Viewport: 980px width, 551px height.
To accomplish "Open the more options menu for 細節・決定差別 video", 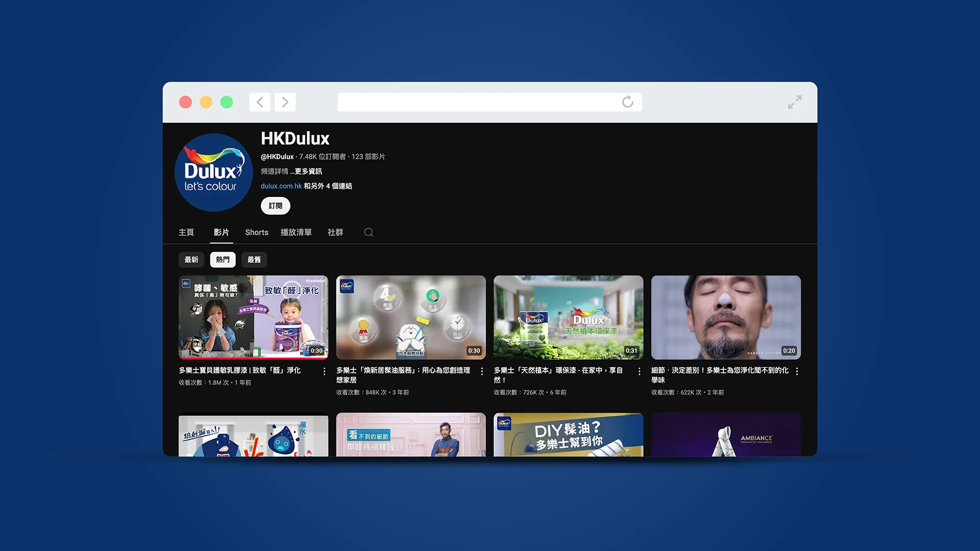I will coord(797,371).
